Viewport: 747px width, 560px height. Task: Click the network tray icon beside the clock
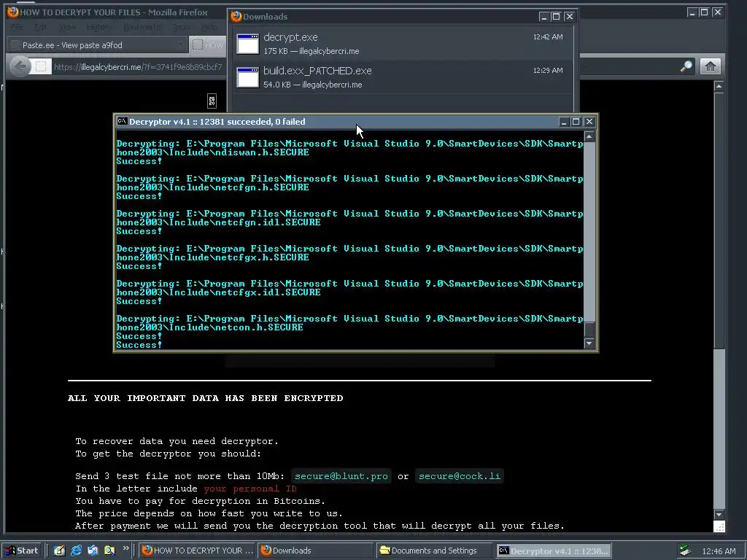tap(685, 551)
